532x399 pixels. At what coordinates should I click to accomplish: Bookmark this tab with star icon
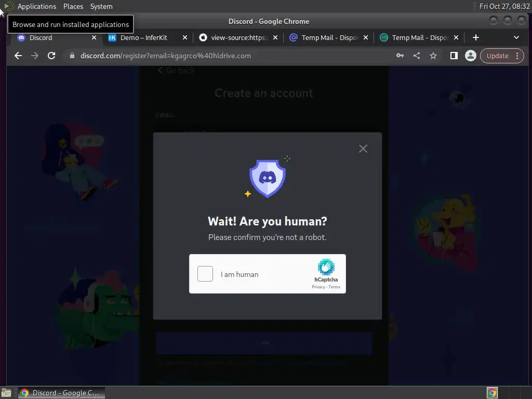433,56
